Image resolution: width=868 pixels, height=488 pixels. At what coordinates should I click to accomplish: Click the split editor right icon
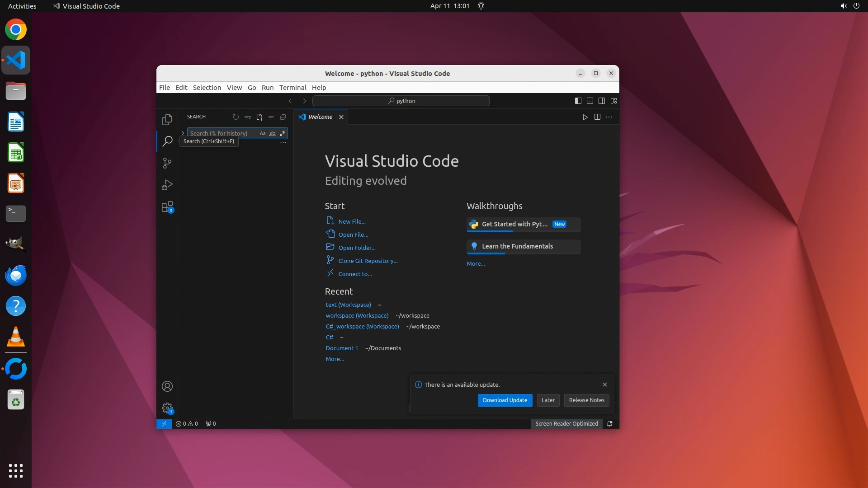pyautogui.click(x=597, y=117)
